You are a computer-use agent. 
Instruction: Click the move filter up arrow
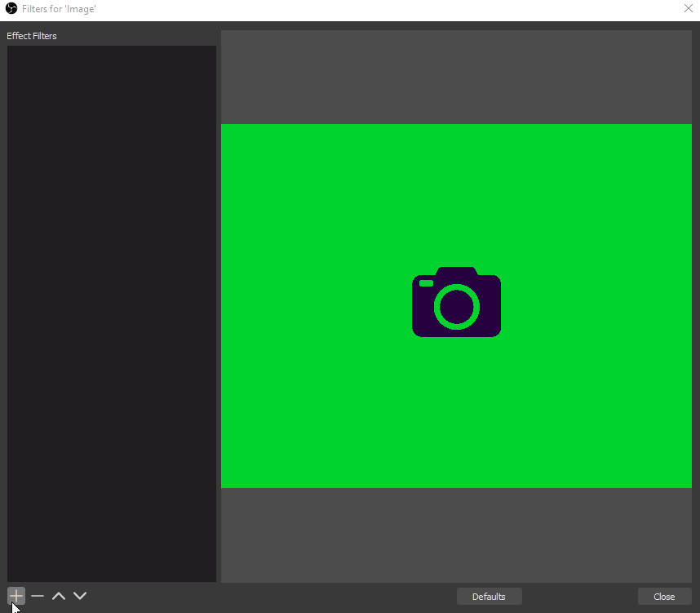(58, 596)
